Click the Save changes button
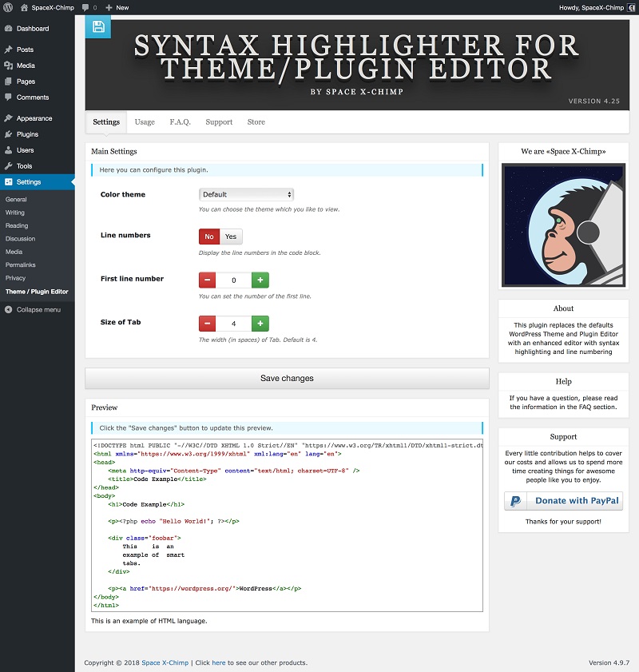This screenshot has height=672, width=639. point(287,378)
